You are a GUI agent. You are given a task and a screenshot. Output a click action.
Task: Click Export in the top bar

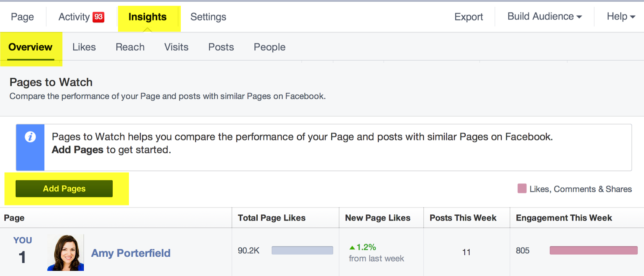point(468,16)
